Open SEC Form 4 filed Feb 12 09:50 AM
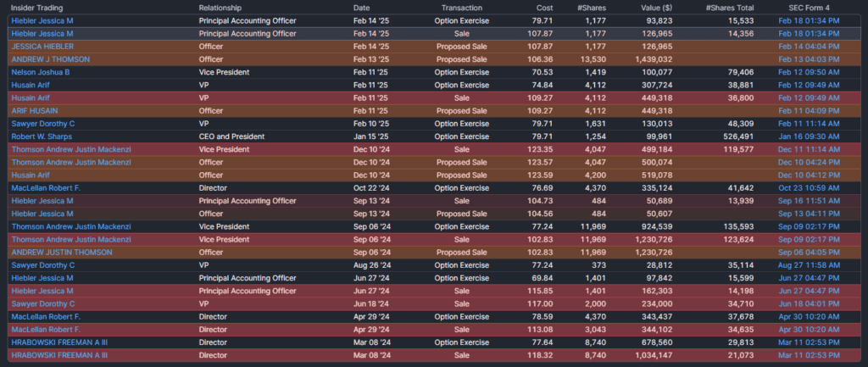This screenshot has height=367, width=868. click(x=809, y=72)
